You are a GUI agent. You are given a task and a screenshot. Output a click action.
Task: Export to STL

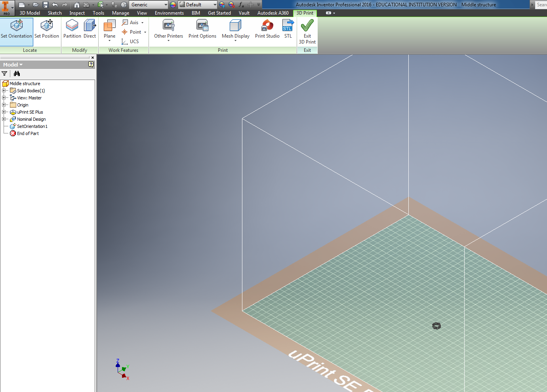(x=288, y=29)
